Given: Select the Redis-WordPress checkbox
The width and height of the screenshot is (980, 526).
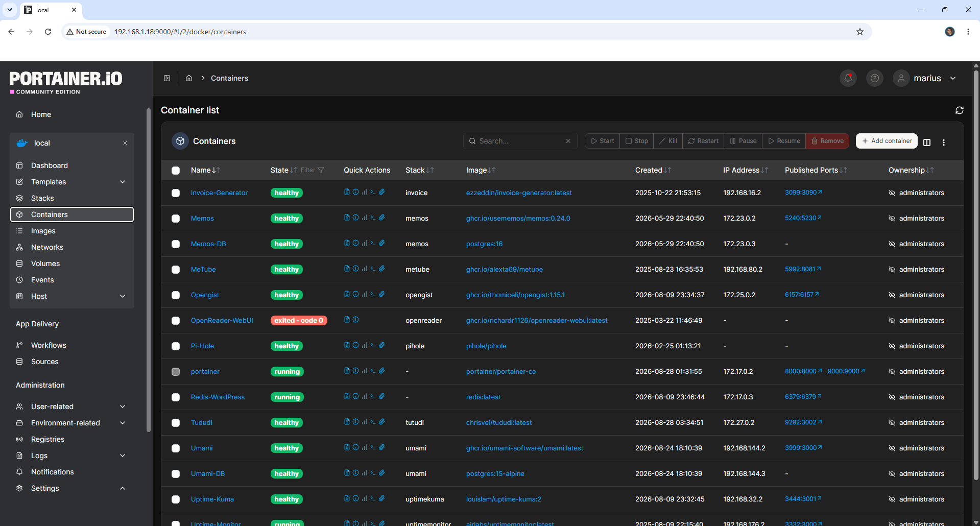Looking at the screenshot, I should tap(176, 397).
